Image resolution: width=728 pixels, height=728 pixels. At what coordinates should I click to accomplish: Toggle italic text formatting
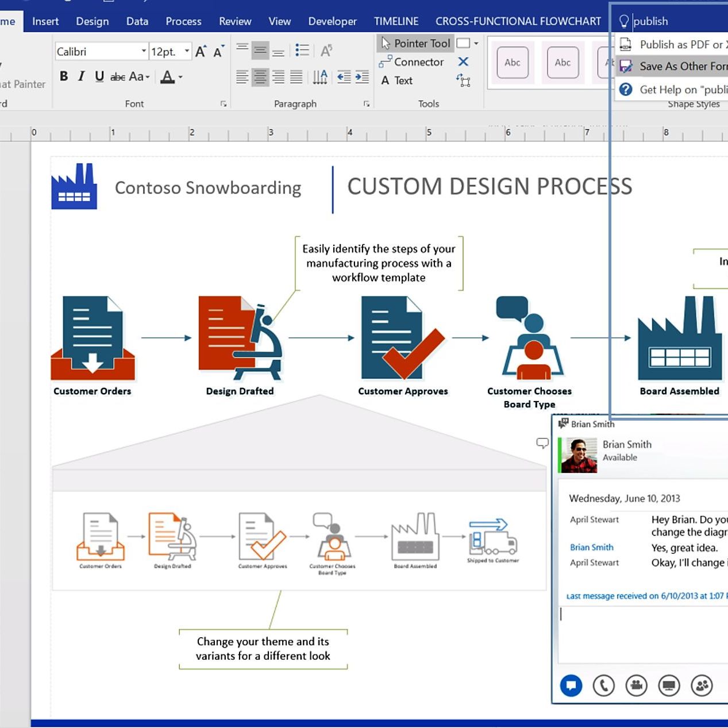tap(82, 76)
